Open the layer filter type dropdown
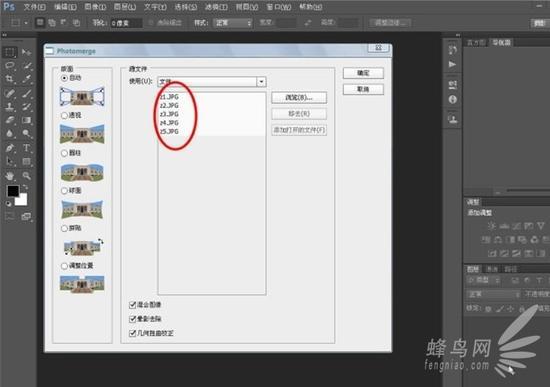 click(484, 280)
